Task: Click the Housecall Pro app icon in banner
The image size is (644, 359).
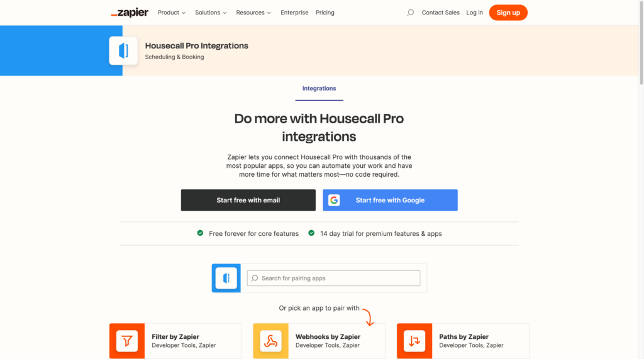Action: coord(123,51)
